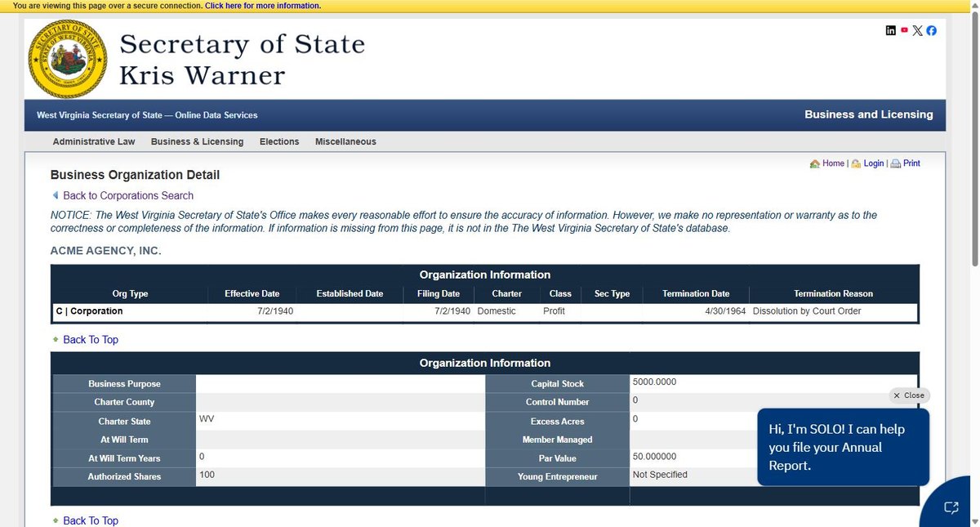Click the Termination Reason column header

tap(833, 294)
